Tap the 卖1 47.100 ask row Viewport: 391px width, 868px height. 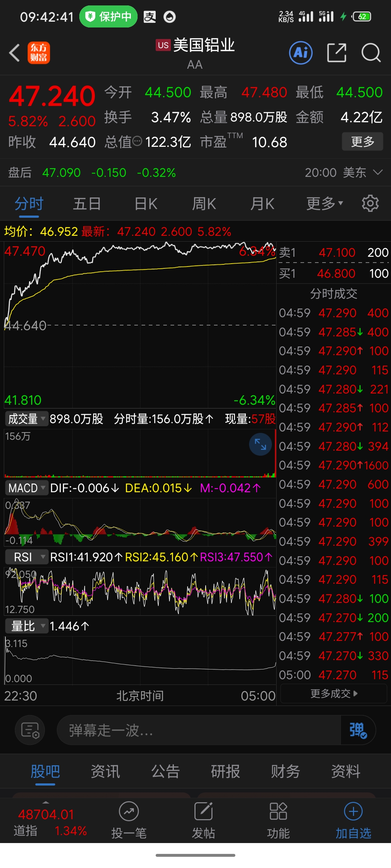[334, 252]
